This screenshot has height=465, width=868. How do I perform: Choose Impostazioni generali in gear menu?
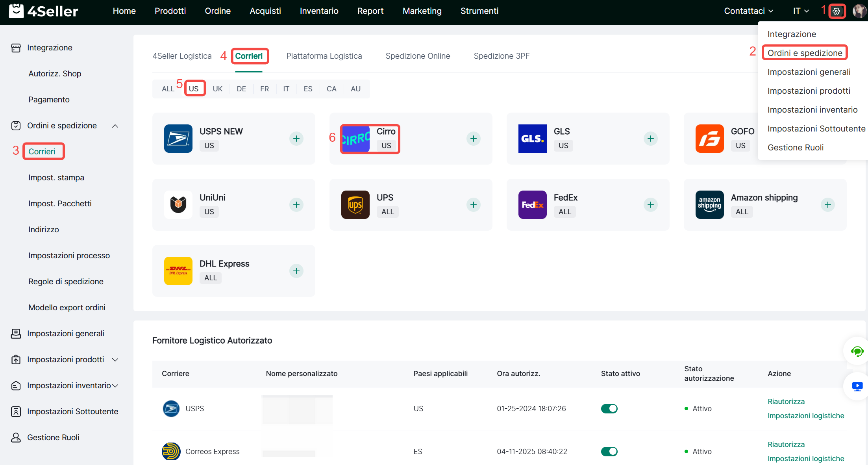click(x=809, y=72)
